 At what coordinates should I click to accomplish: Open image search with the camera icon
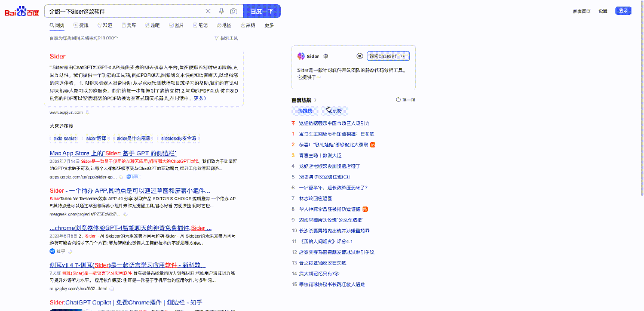click(234, 11)
